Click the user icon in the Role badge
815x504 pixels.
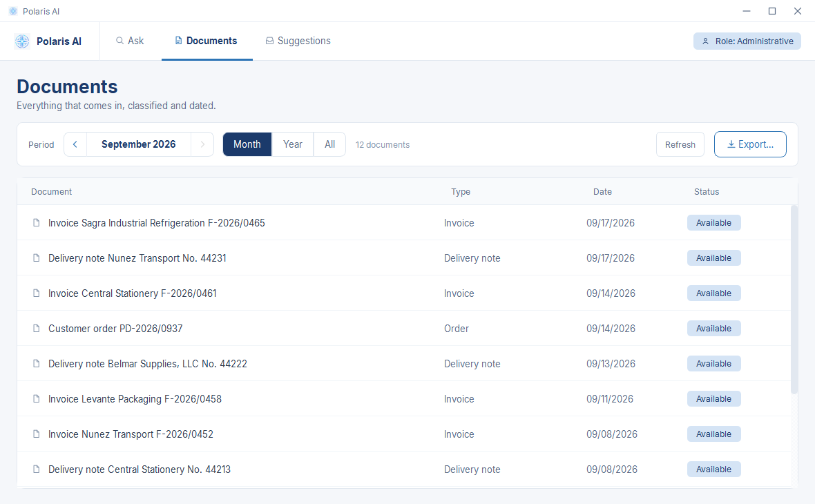(x=705, y=41)
